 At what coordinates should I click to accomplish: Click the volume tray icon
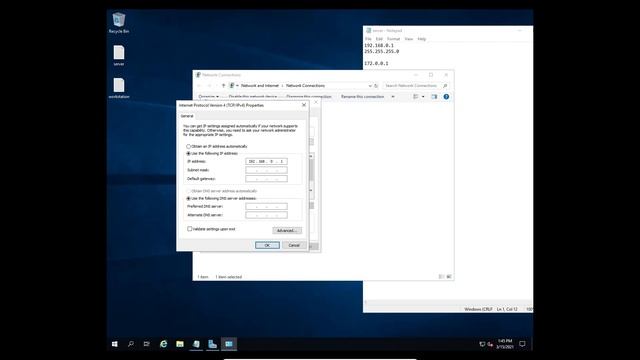pos(490,344)
